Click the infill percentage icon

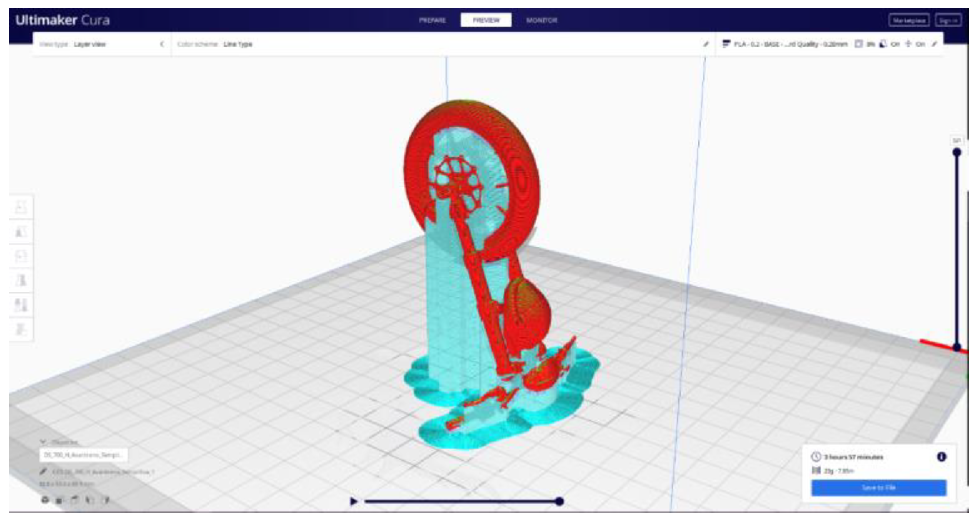(x=858, y=44)
